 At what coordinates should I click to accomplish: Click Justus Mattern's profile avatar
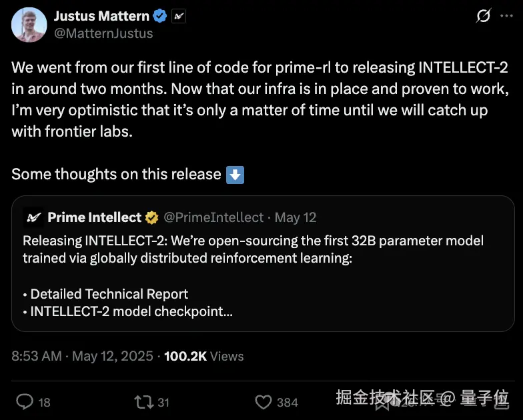(x=27, y=25)
